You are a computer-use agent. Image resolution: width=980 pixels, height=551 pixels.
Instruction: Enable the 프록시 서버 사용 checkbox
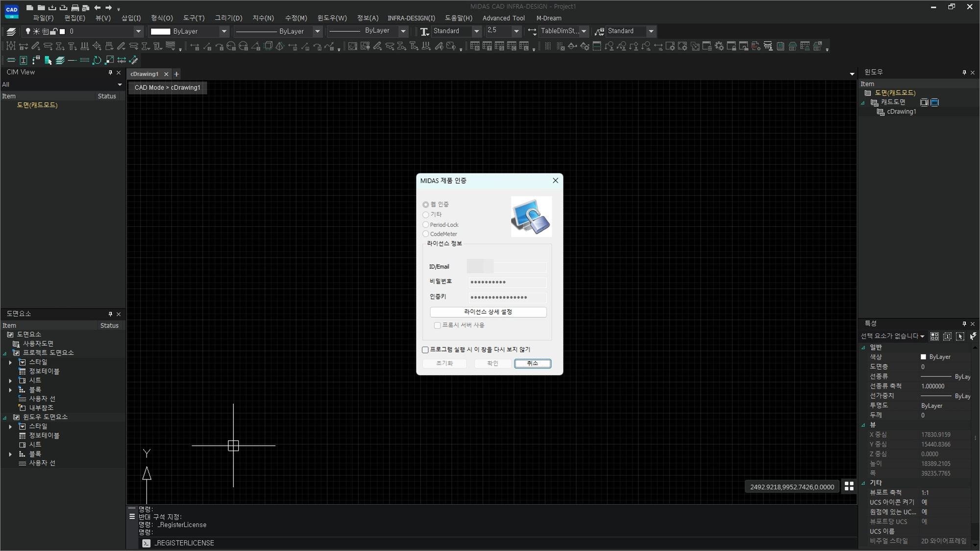pyautogui.click(x=437, y=325)
